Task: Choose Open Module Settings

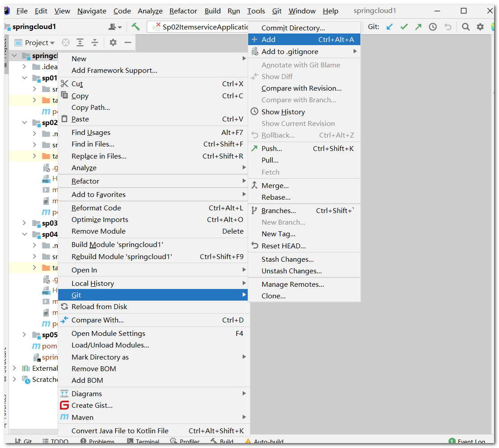Action: [x=153, y=333]
